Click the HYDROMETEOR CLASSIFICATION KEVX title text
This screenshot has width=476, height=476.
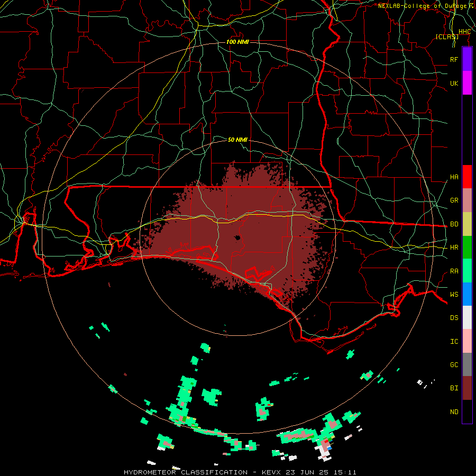(240, 472)
